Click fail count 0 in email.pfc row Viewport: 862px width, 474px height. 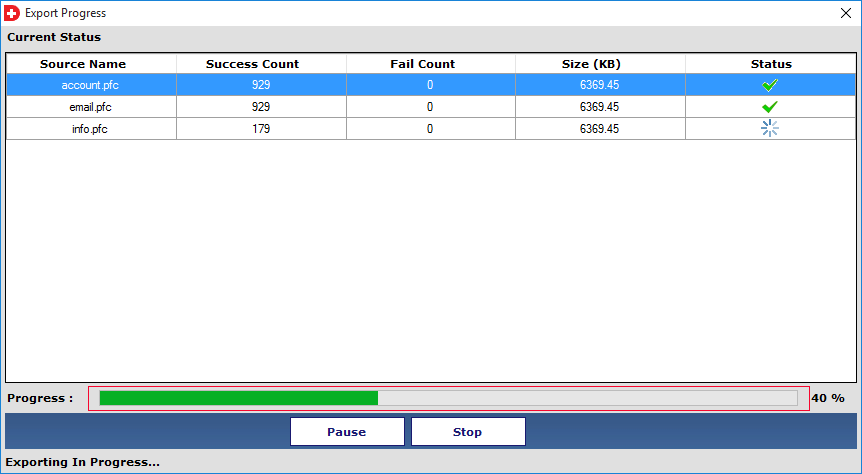pyautogui.click(x=430, y=107)
